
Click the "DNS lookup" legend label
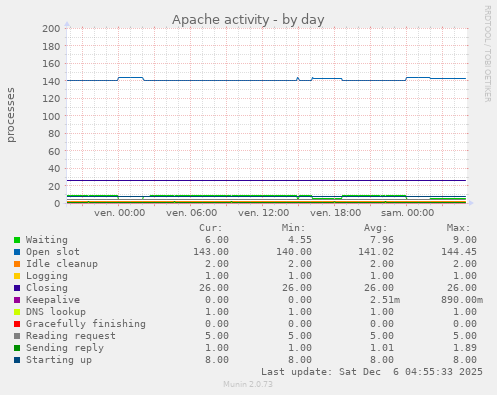coord(56,312)
